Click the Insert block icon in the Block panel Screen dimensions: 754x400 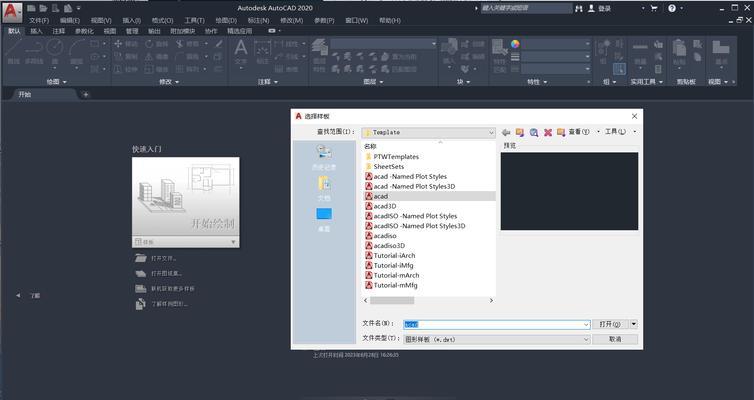[x=449, y=47]
